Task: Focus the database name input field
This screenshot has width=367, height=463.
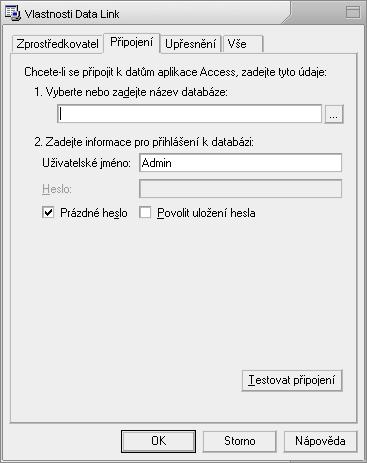Action: pos(189,114)
